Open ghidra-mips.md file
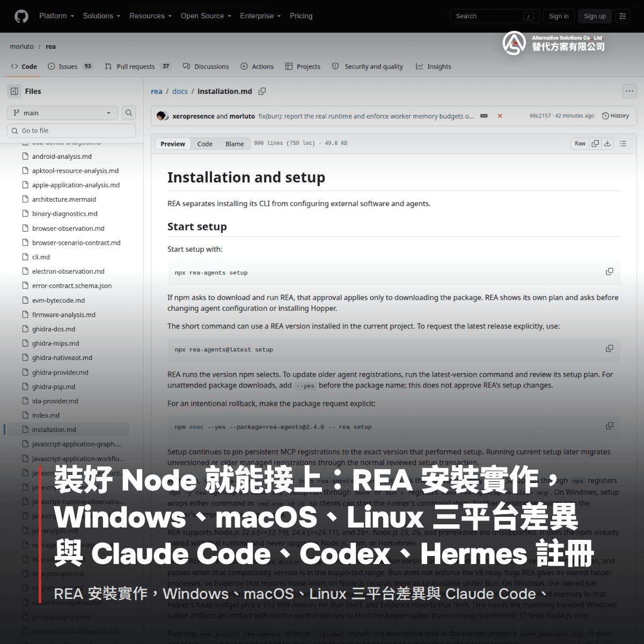 point(55,343)
